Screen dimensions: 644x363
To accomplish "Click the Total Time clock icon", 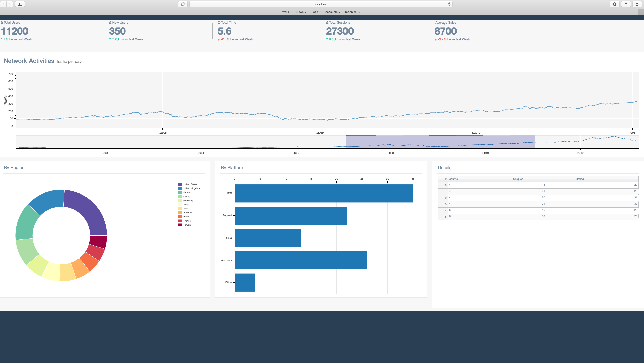I will 219,22.
